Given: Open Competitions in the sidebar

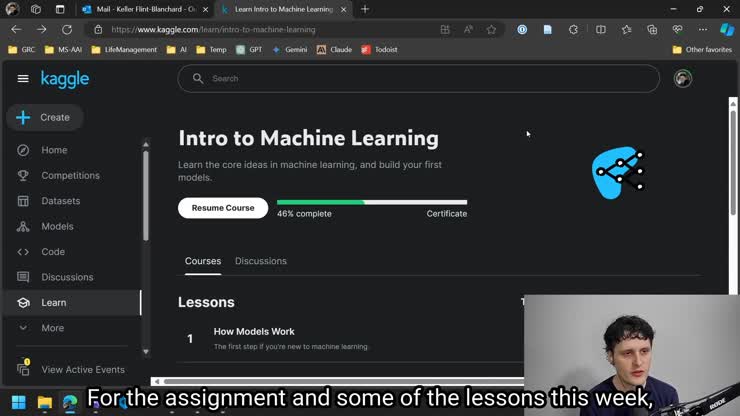Looking at the screenshot, I should click(x=72, y=176).
